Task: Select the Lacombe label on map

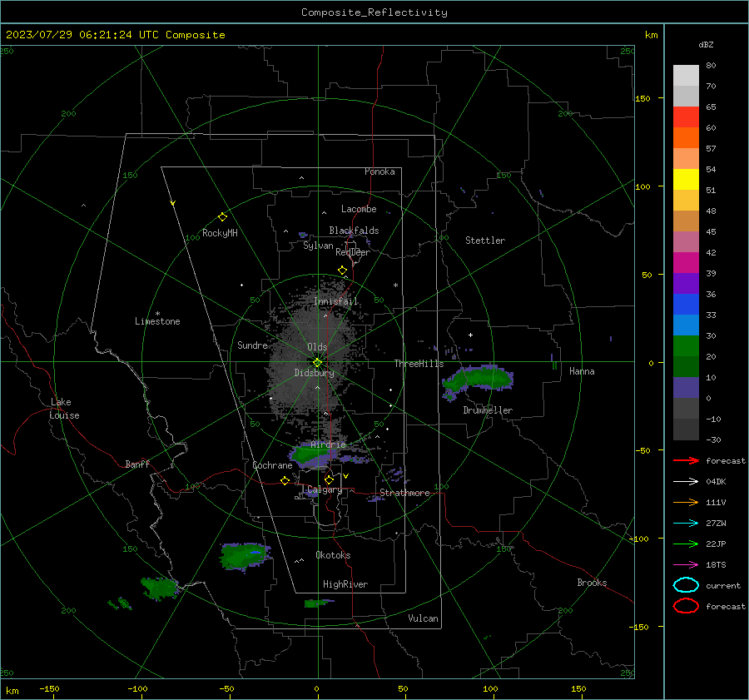Action: pyautogui.click(x=359, y=209)
